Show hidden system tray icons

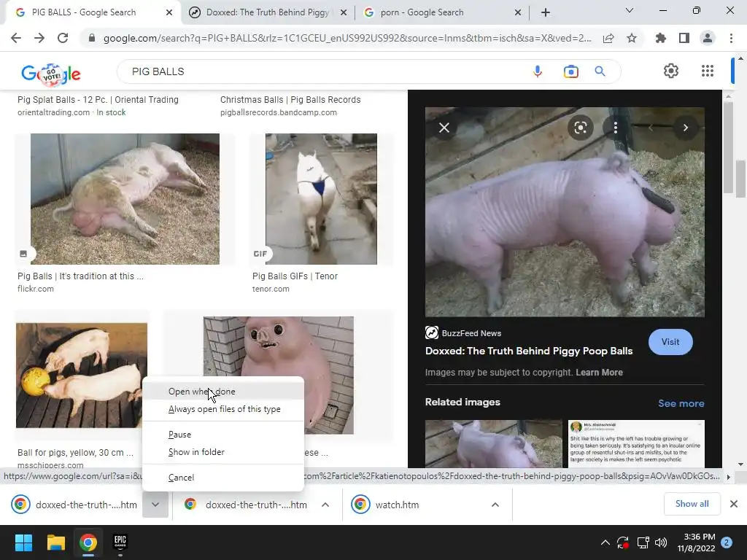pos(605,542)
